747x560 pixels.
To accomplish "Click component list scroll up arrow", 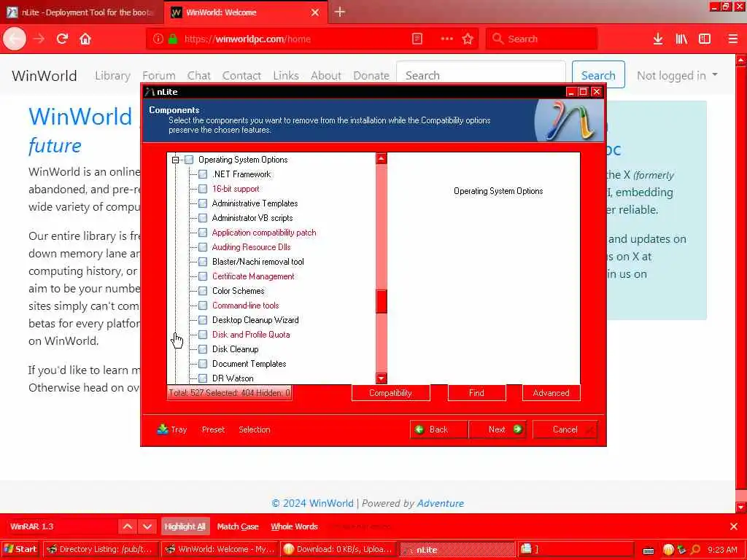I will (x=381, y=158).
